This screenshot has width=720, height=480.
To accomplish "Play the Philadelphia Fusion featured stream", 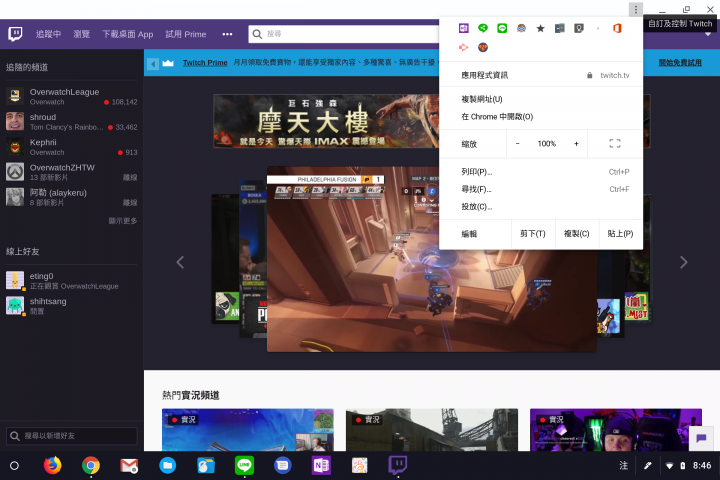I will click(x=432, y=260).
